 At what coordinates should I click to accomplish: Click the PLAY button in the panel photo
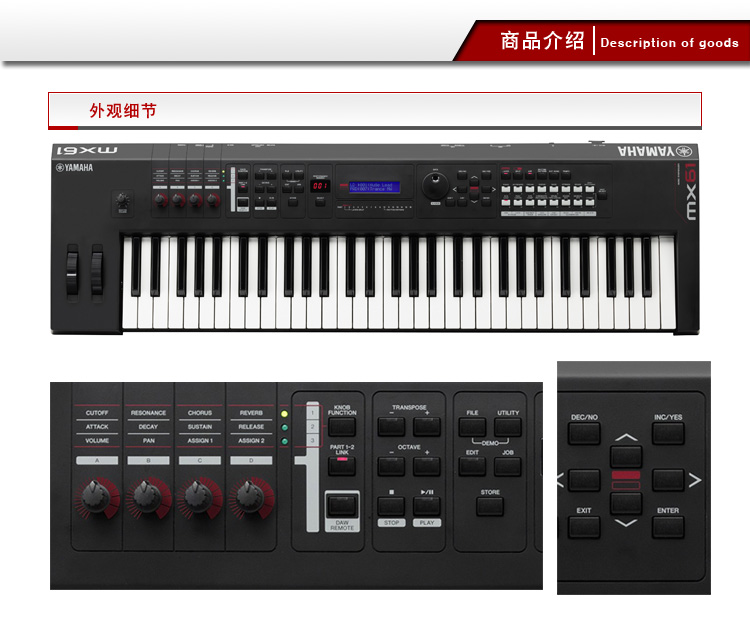tap(427, 506)
